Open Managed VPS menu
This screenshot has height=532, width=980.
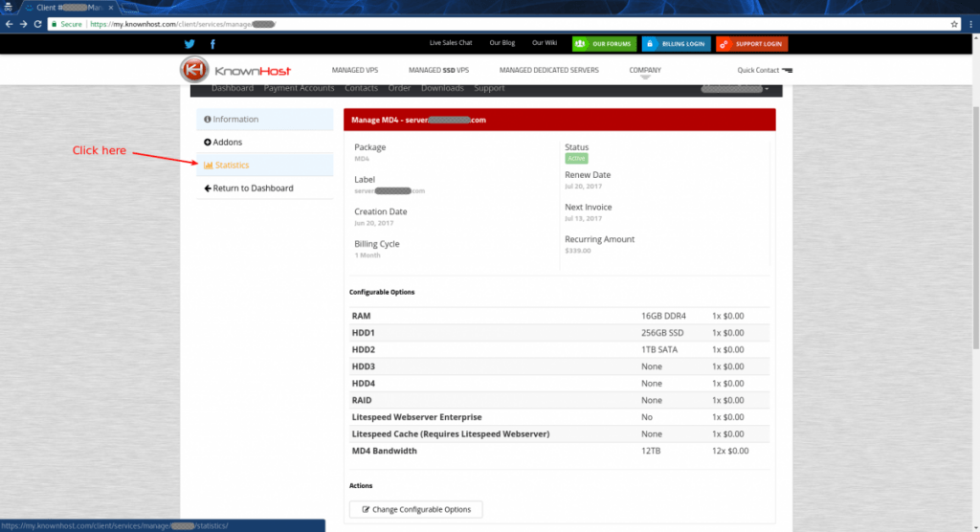355,70
